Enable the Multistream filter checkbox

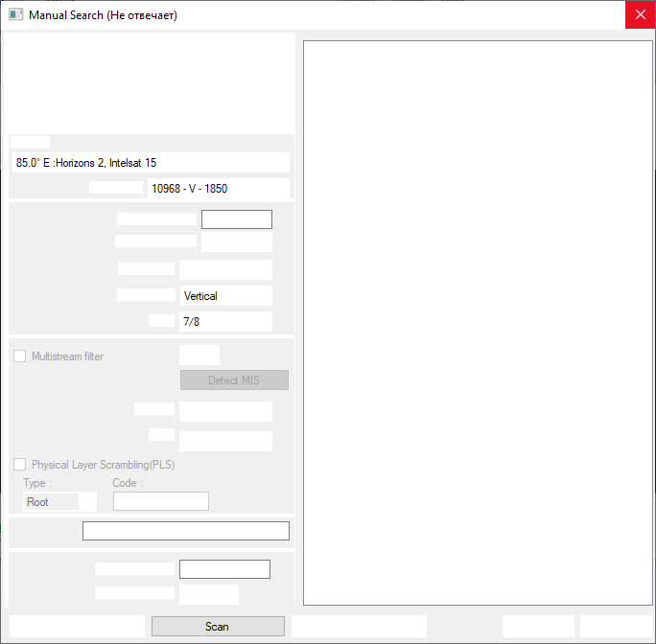(x=20, y=356)
